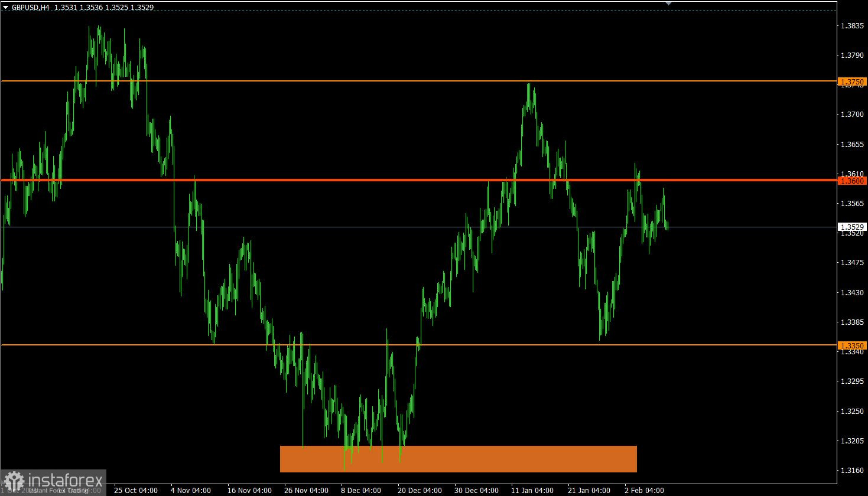Click the 1.3205 price scale value

pos(852,441)
